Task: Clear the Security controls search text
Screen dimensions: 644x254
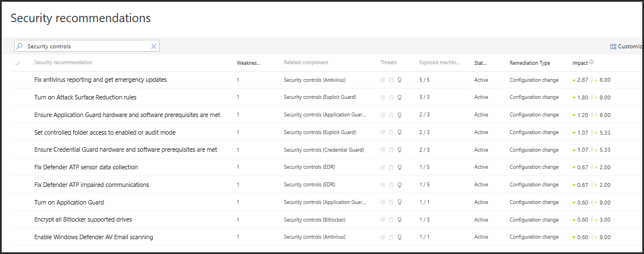Action: click(x=153, y=47)
